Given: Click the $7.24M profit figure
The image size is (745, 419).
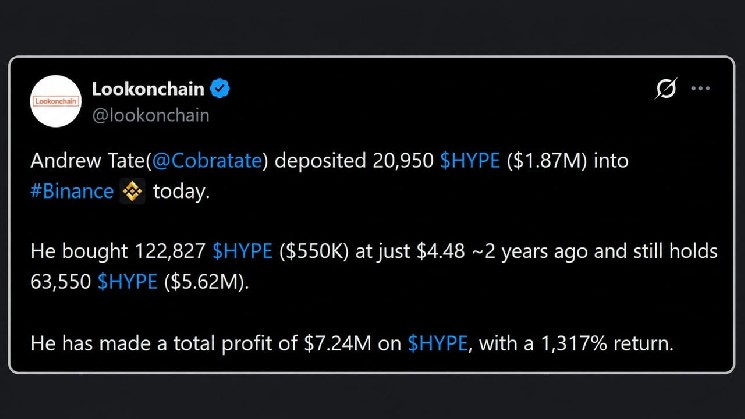Looking at the screenshot, I should point(337,343).
